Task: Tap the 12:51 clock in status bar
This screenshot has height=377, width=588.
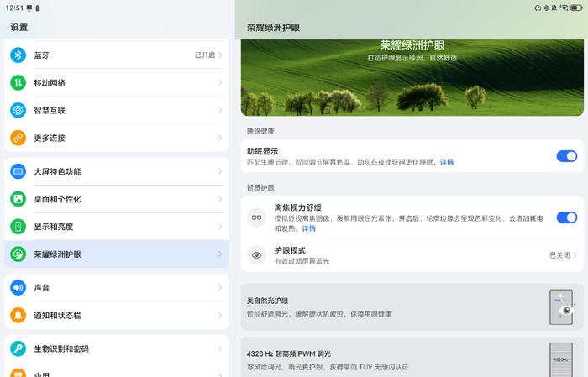Action: coord(14,8)
